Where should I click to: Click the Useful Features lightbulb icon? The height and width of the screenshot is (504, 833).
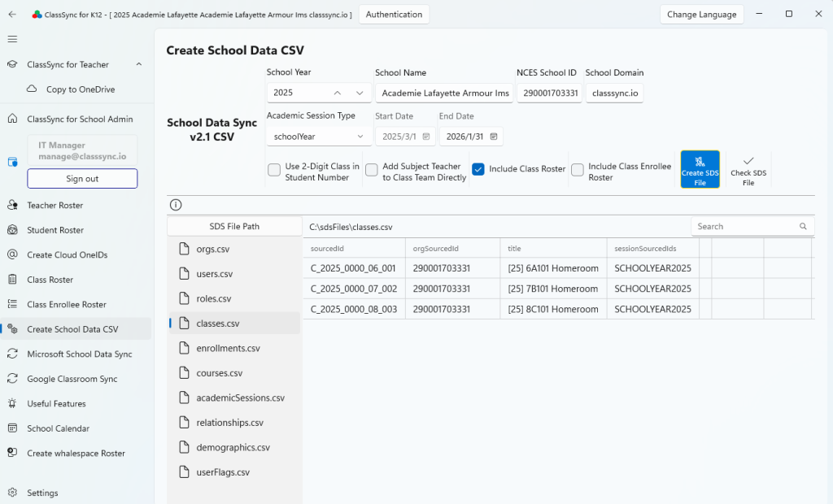tap(12, 404)
